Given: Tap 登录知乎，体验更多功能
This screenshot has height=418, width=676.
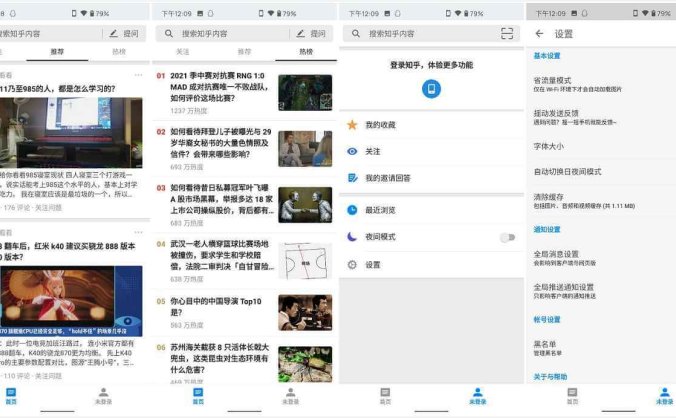Looking at the screenshot, I should (x=431, y=65).
